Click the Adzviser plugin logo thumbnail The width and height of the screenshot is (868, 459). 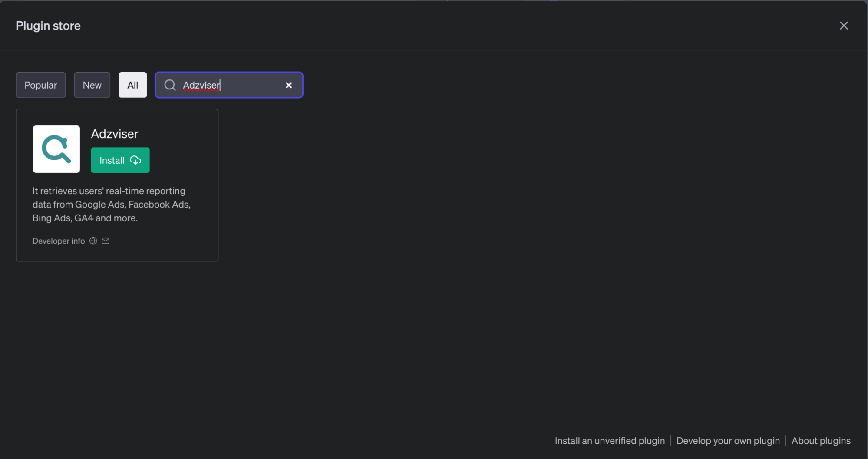coord(56,149)
